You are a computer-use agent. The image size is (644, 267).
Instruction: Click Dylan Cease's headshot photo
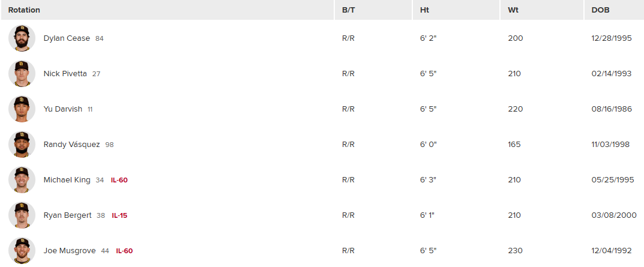(x=22, y=38)
